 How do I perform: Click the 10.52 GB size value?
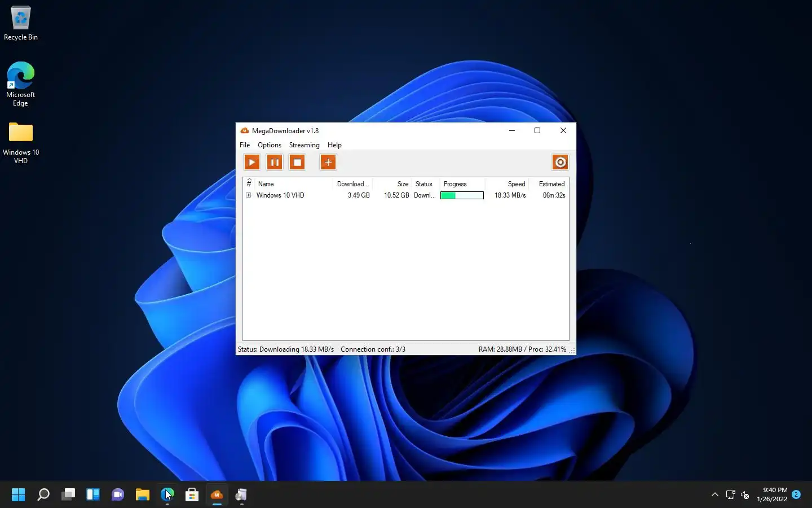pyautogui.click(x=396, y=195)
